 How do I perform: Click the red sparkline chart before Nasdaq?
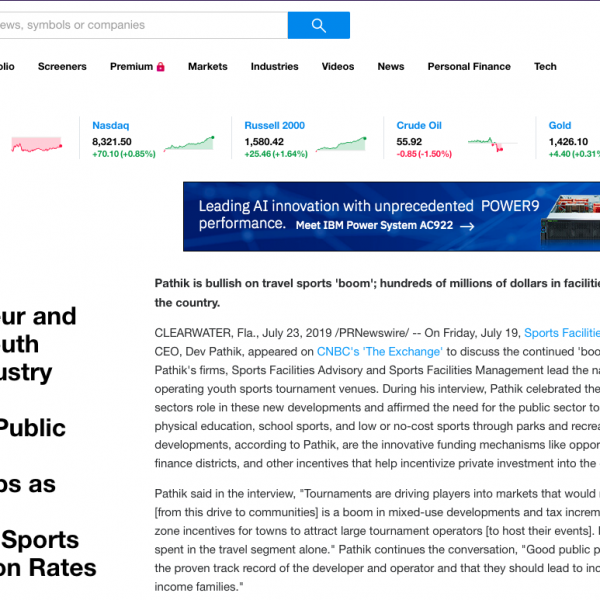tap(37, 145)
